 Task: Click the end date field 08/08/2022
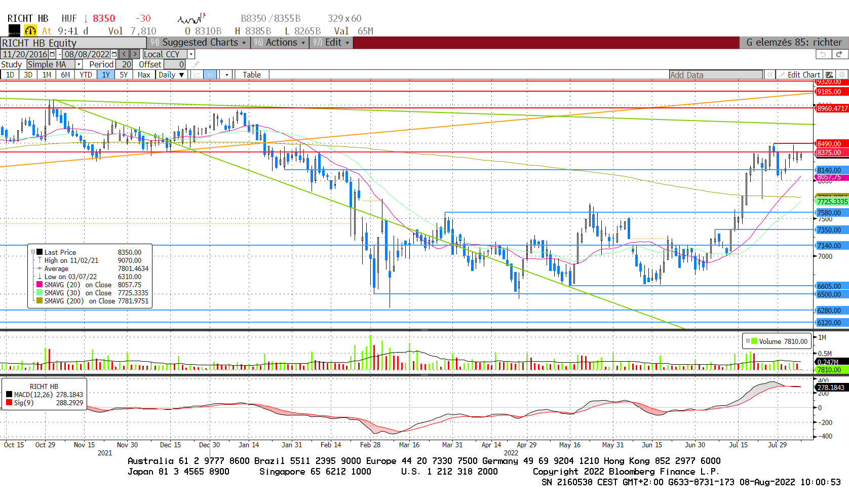pyautogui.click(x=87, y=54)
